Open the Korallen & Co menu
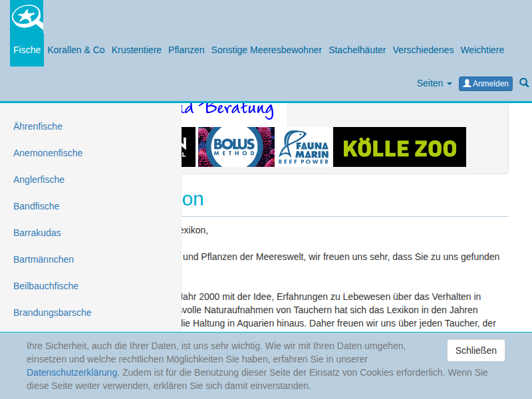The image size is (532, 399). tap(76, 50)
